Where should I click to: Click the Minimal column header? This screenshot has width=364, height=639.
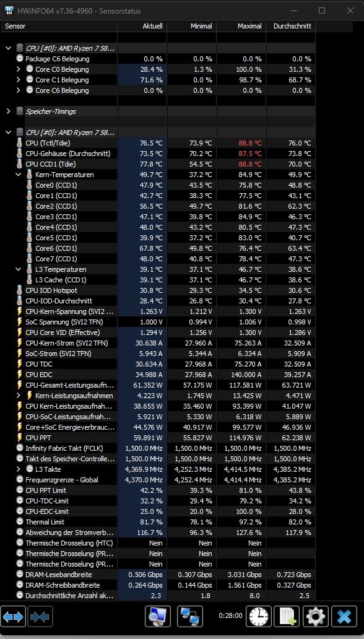click(191, 26)
